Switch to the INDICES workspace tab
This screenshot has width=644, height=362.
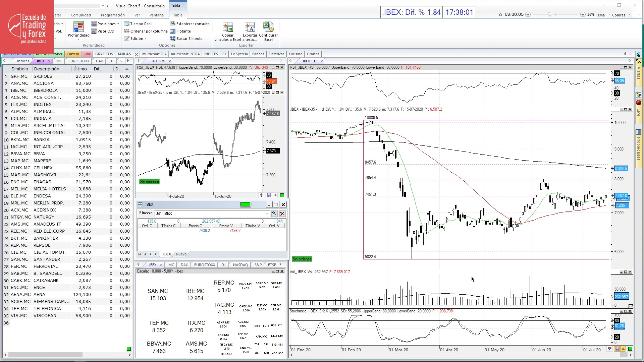click(x=211, y=54)
